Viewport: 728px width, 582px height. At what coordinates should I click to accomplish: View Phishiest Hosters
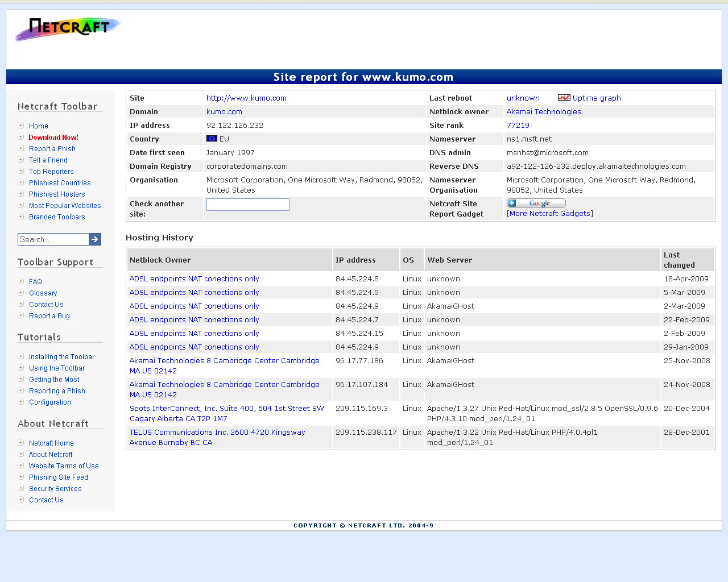pos(57,194)
